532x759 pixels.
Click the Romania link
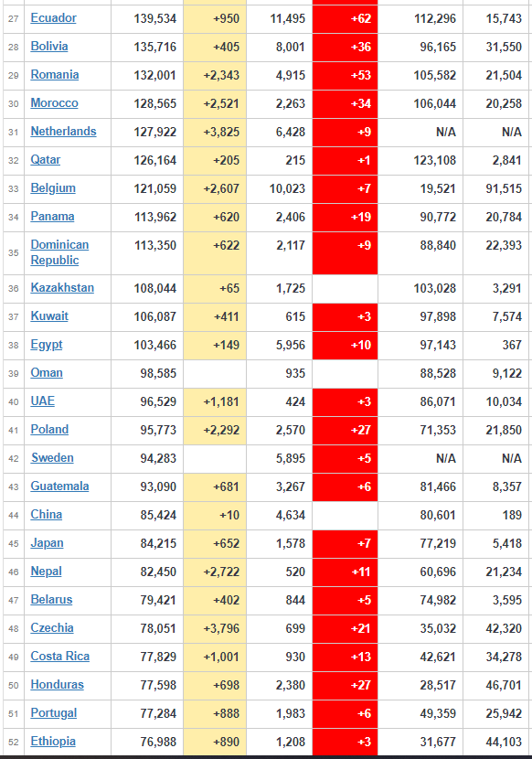click(x=55, y=75)
